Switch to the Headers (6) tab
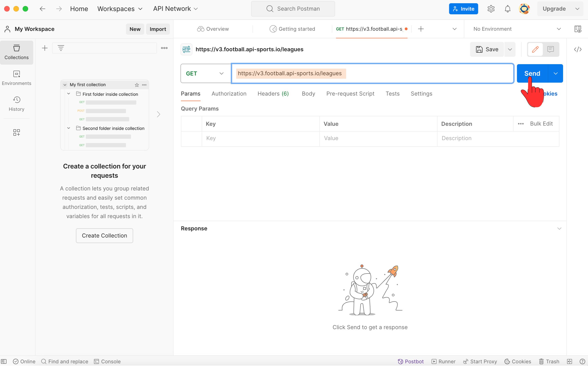Viewport: 588px width, 367px height. click(x=273, y=94)
